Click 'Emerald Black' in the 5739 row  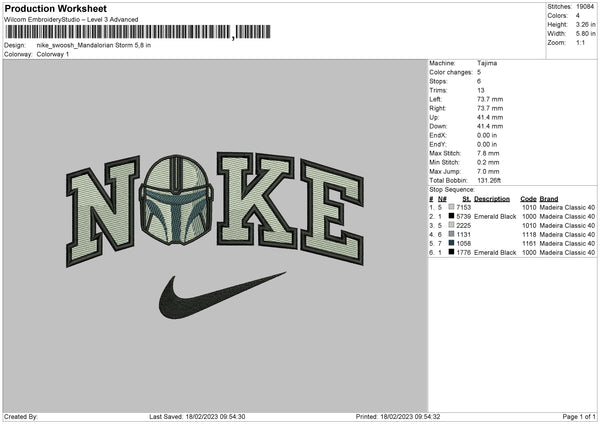(495, 217)
